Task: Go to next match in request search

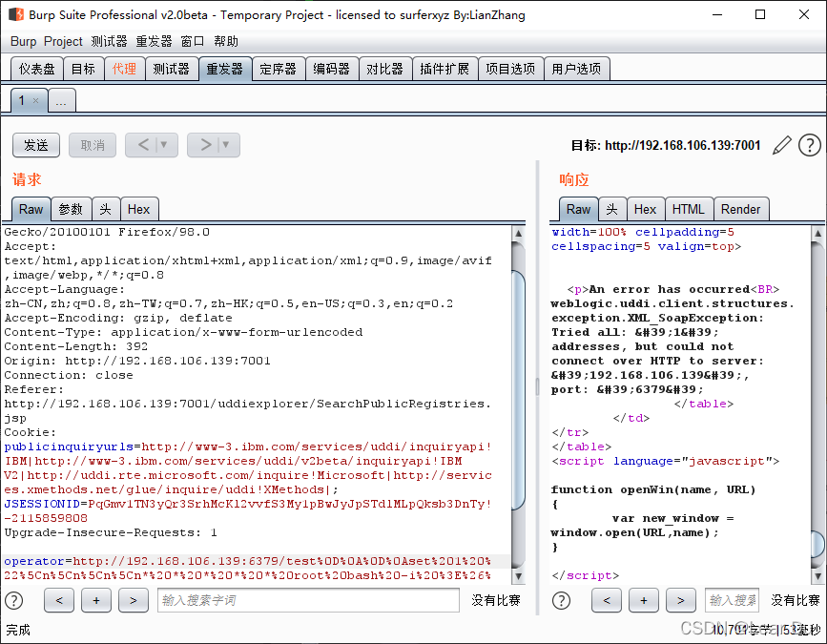Action: pos(133,600)
